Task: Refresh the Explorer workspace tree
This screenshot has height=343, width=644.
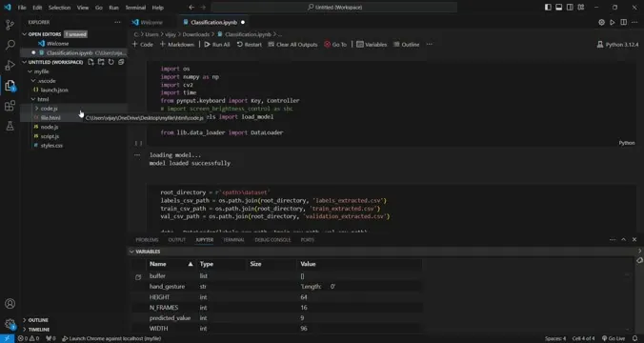Action: 111,62
